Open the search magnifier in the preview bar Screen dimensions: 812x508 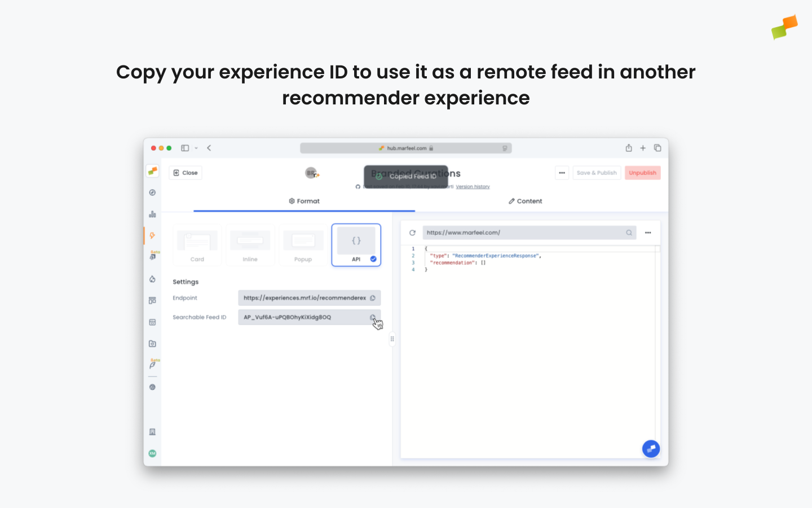[629, 232]
